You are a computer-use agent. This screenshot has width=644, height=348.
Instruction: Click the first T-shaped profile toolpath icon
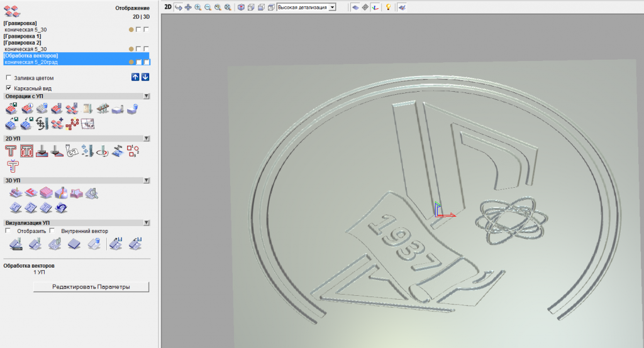[x=10, y=151]
